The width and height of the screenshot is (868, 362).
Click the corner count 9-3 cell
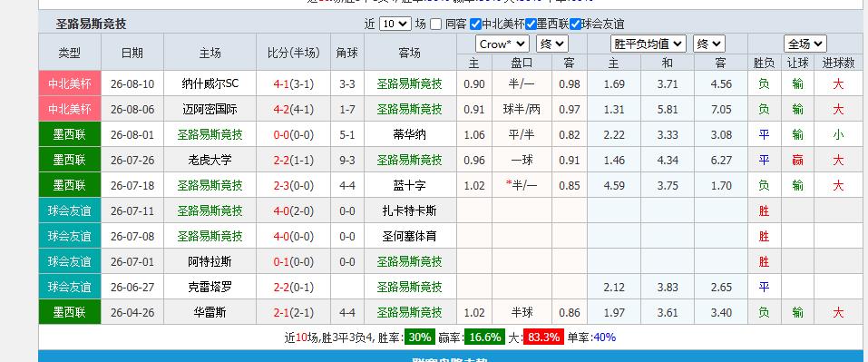pos(347,161)
